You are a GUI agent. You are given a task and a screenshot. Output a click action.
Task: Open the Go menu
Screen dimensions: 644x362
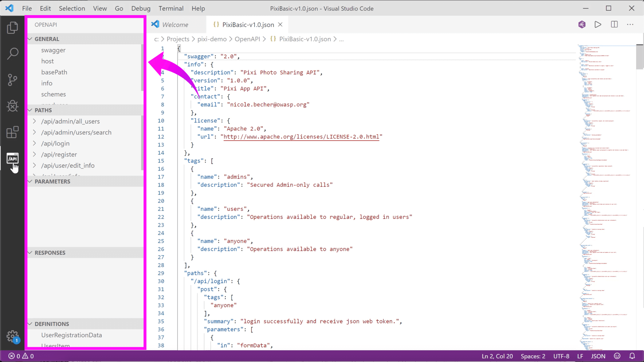tap(119, 8)
